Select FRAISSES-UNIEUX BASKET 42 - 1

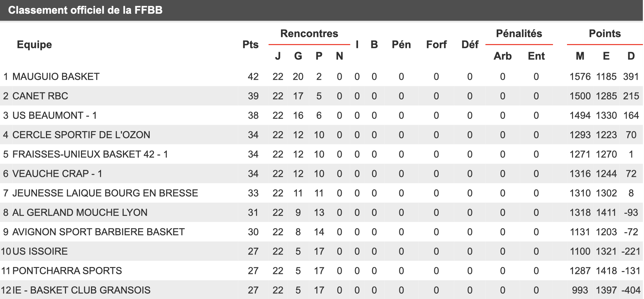click(90, 154)
